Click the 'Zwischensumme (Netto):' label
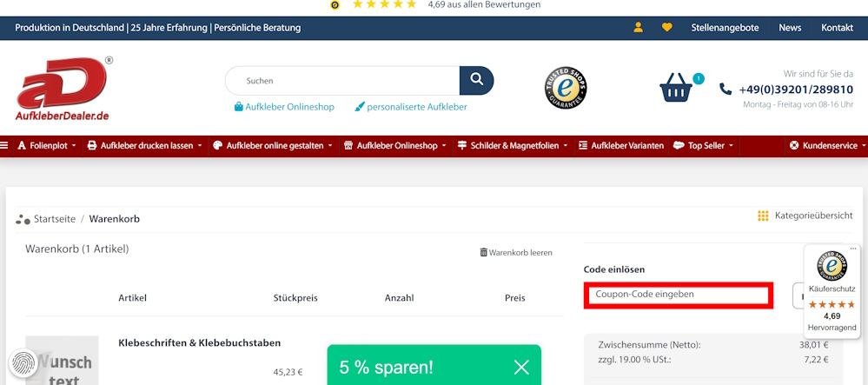This screenshot has height=385, width=868. (x=649, y=345)
